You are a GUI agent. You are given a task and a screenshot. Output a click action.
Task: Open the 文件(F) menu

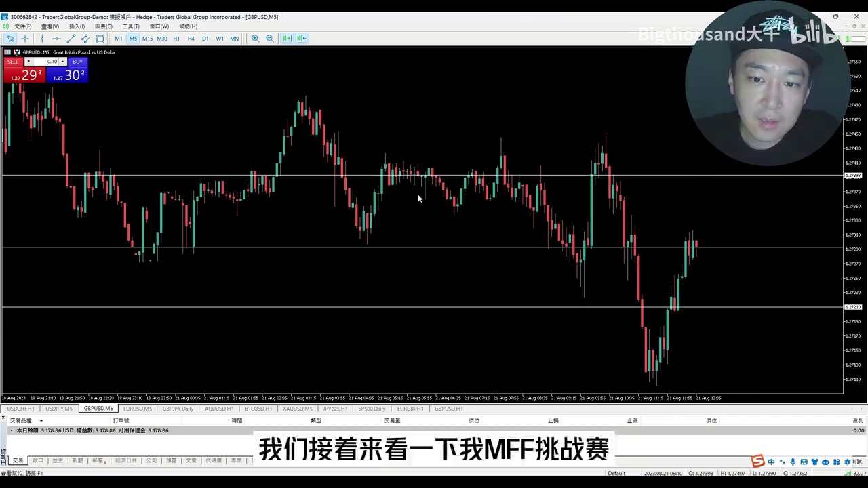(22, 26)
